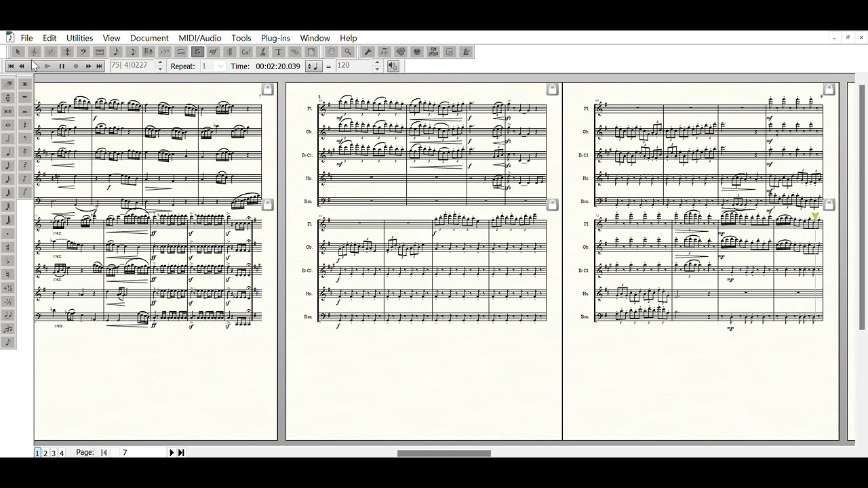Image resolution: width=868 pixels, height=488 pixels.
Task: Toggle the grace note tool
Action: [8, 342]
